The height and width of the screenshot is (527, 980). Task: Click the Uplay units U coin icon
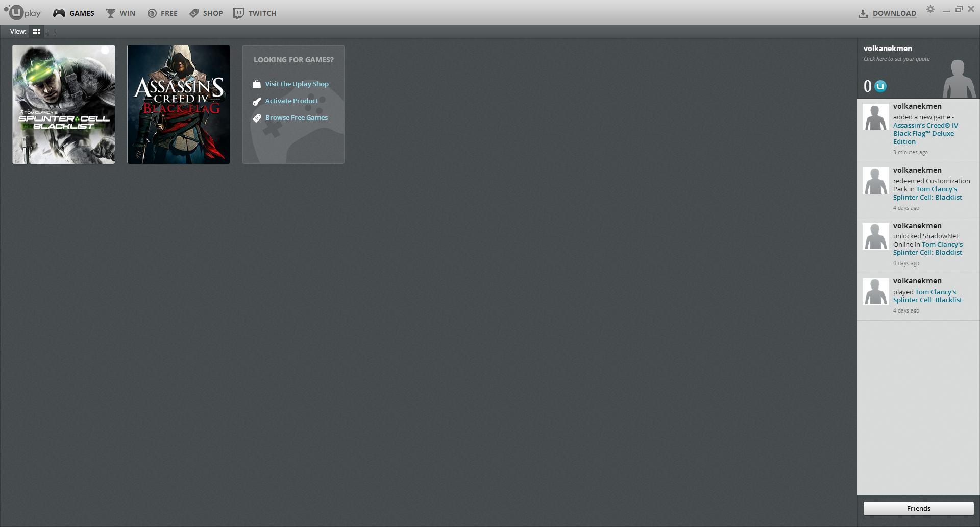pyautogui.click(x=880, y=86)
